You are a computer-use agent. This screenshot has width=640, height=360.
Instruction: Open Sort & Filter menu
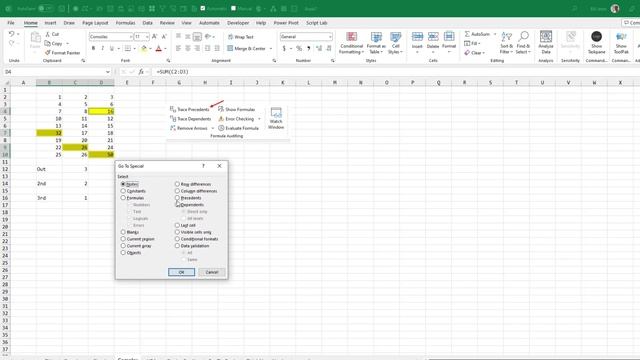pos(506,43)
